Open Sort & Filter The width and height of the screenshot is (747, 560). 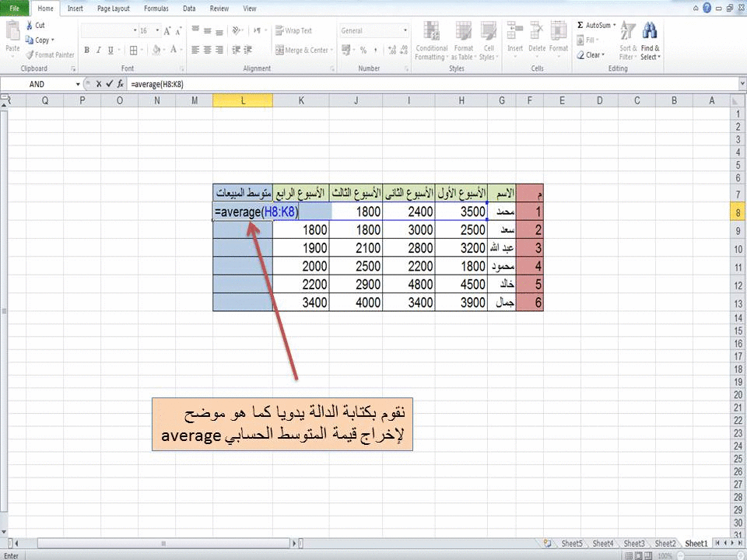point(628,41)
